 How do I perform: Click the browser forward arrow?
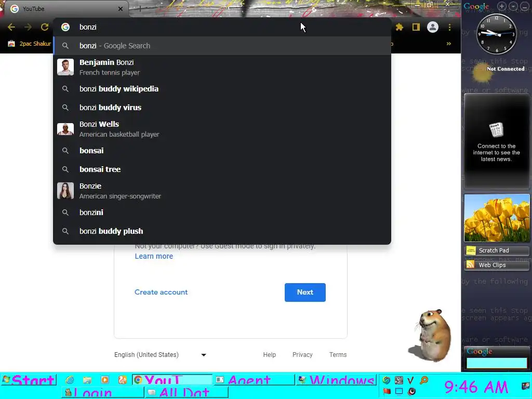tap(28, 27)
